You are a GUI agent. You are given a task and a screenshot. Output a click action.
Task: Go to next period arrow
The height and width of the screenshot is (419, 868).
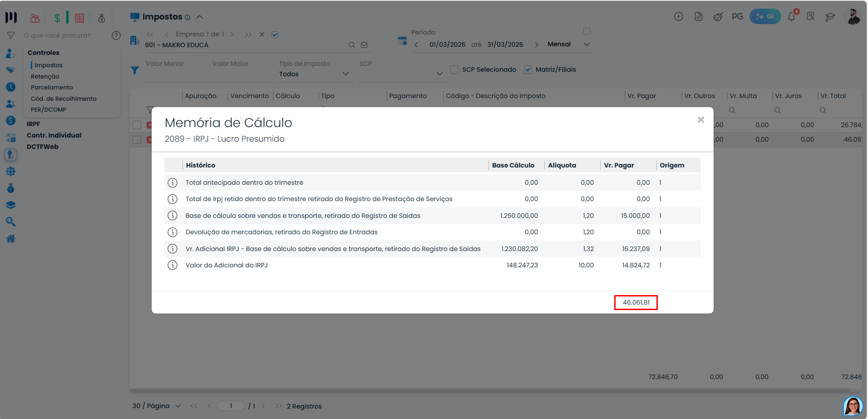537,44
